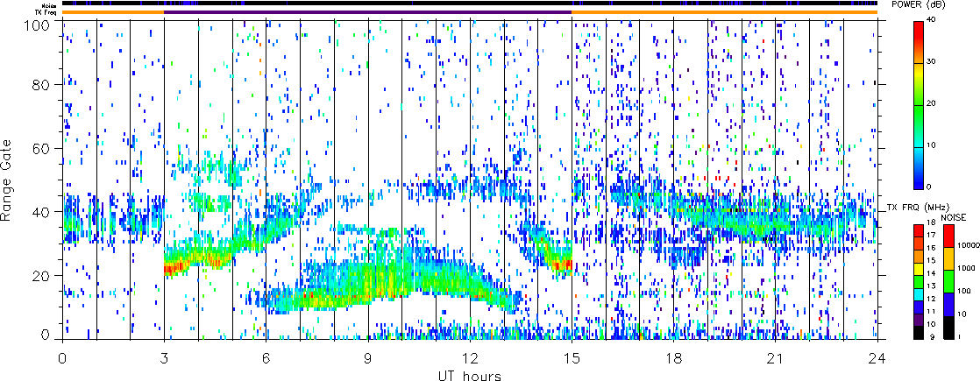The image size is (980, 381).
Task: Click the TX FRQ (MHz) legend title
Action: point(912,205)
